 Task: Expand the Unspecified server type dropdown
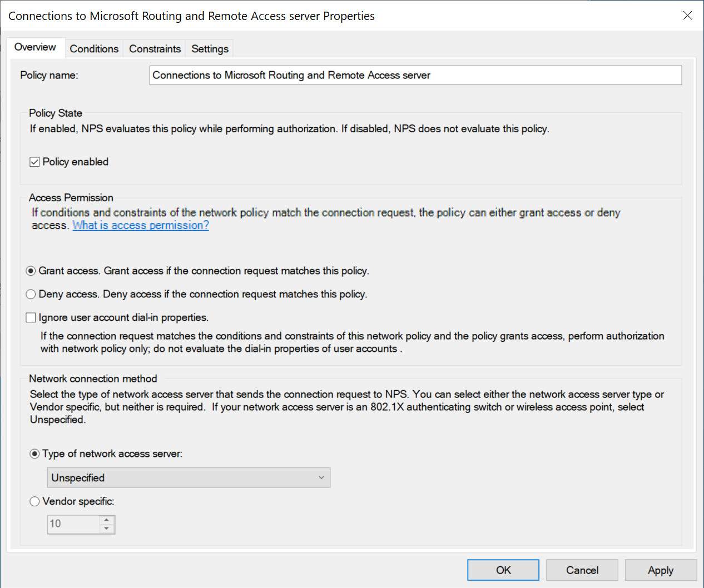tap(189, 478)
